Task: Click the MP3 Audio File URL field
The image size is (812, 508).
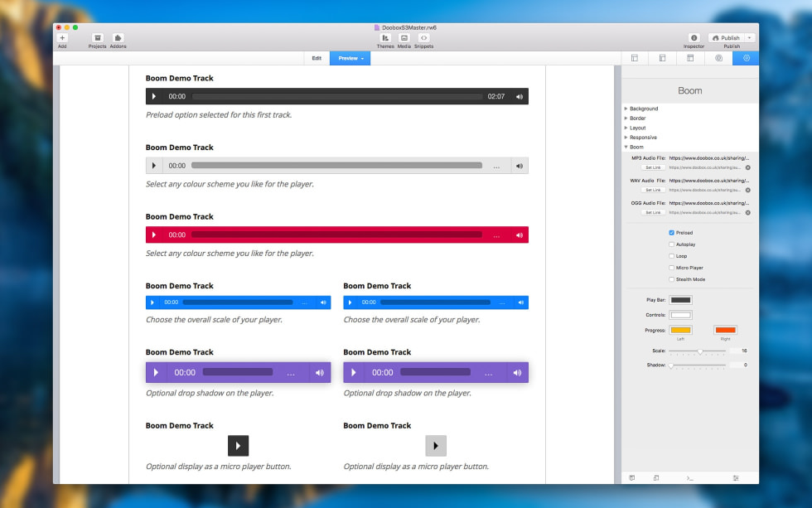Action: pyautogui.click(x=709, y=158)
